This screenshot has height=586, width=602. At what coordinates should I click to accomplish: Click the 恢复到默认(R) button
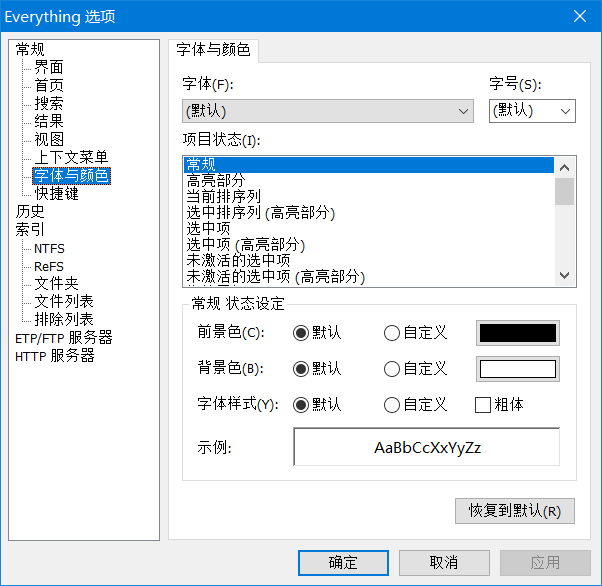(x=515, y=511)
